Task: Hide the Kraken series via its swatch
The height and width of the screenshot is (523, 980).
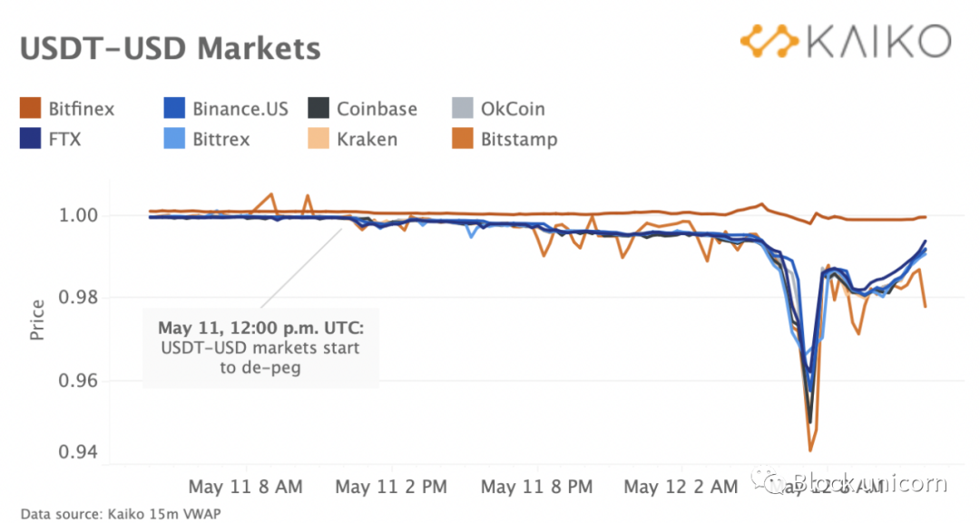Action: pos(320,140)
